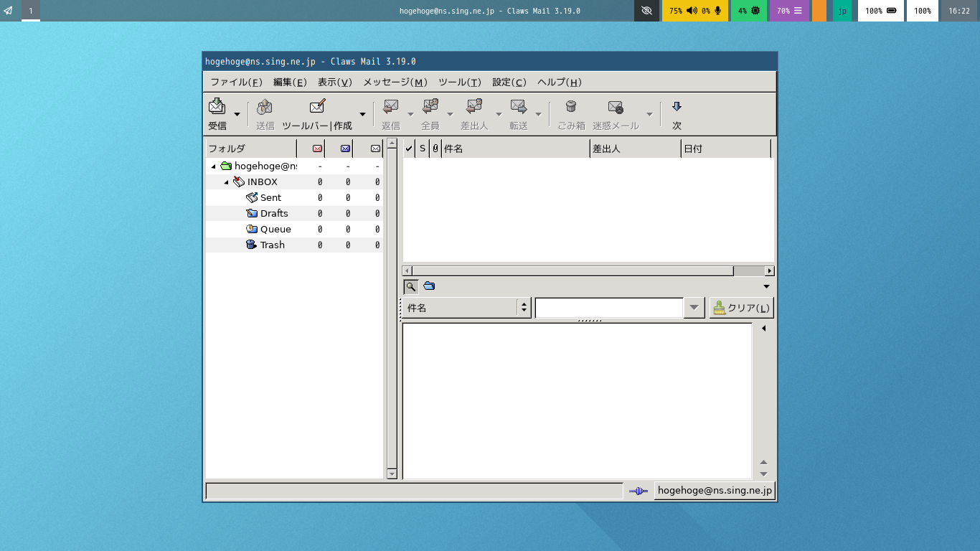Click the 16:22 clock in top panel

959,11
